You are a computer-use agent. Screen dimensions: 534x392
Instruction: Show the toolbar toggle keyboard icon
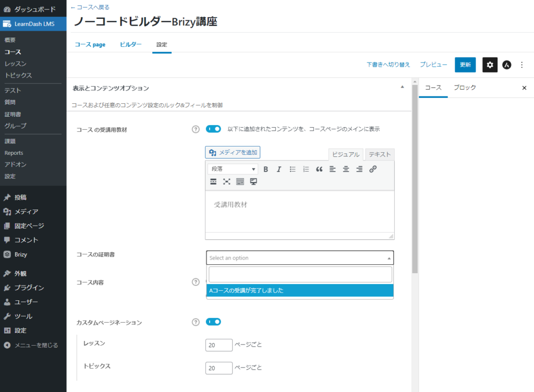(x=240, y=181)
